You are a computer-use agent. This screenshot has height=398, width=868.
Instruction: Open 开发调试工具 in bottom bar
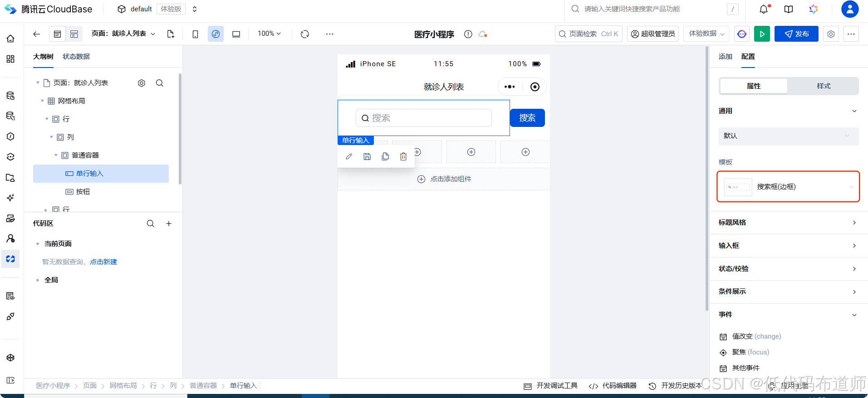click(x=550, y=386)
